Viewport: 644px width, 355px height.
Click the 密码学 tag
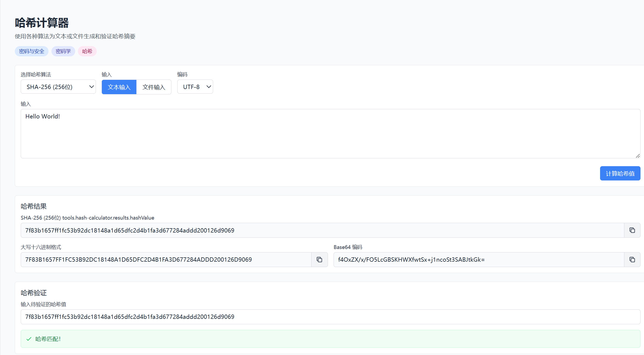[63, 51]
